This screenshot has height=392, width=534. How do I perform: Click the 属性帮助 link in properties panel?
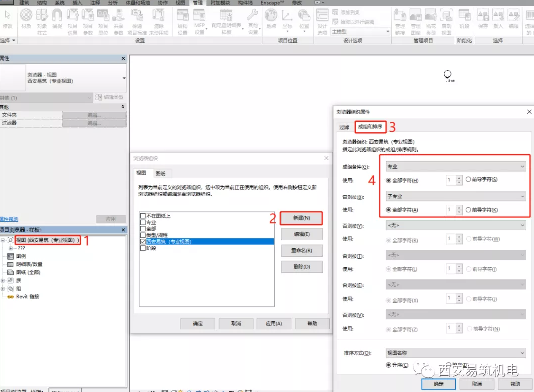[x=9, y=219]
